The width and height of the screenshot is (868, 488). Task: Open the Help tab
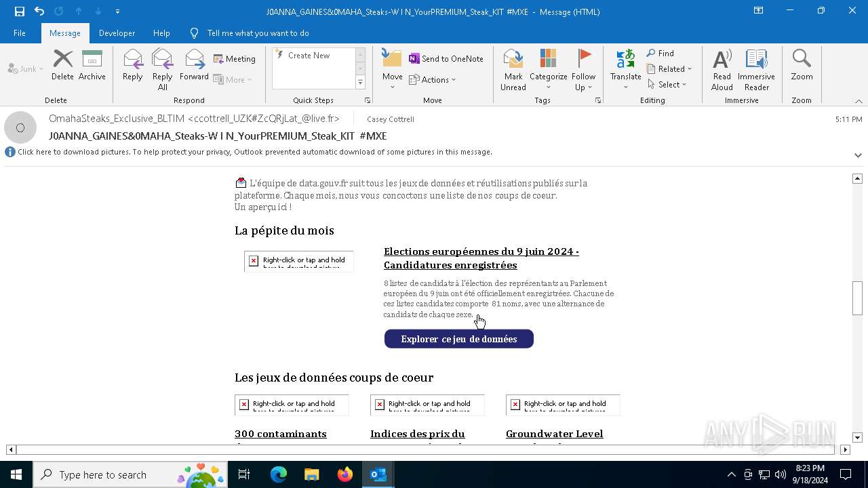tap(161, 33)
